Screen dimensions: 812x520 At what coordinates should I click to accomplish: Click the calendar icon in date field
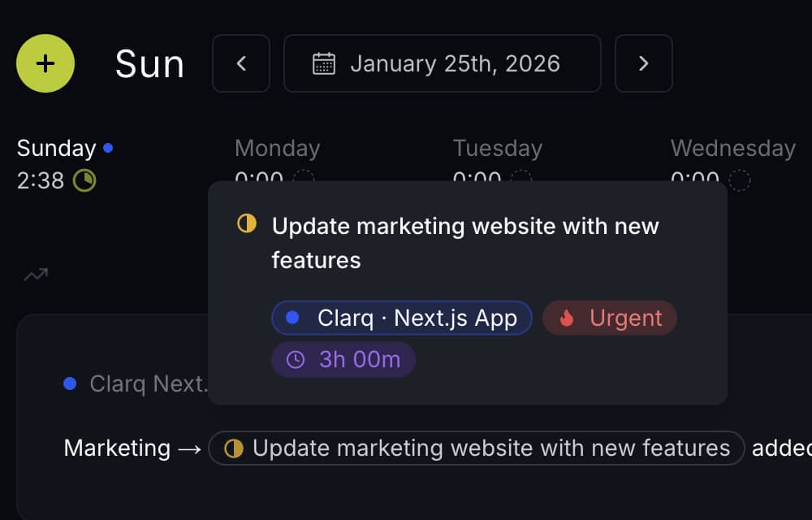click(x=324, y=63)
